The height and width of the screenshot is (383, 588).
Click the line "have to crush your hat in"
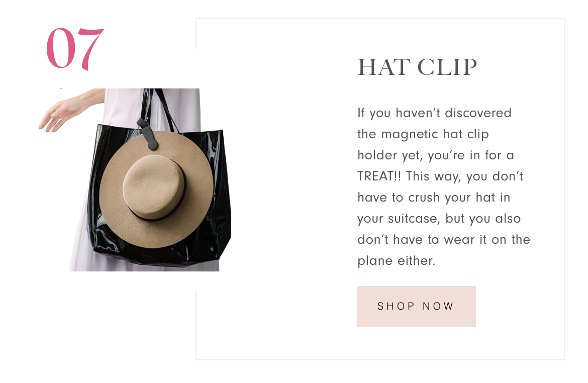pyautogui.click(x=434, y=198)
